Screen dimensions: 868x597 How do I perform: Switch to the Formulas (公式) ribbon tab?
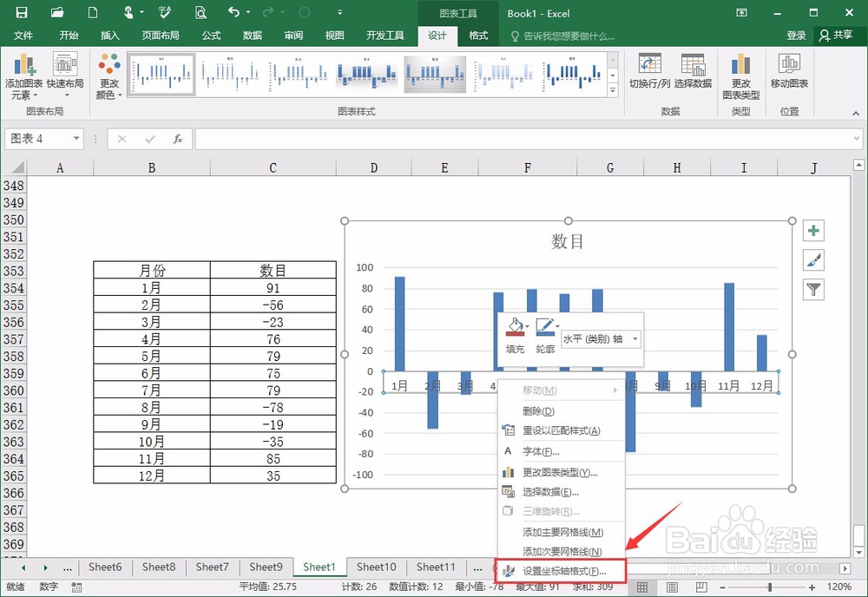[211, 36]
